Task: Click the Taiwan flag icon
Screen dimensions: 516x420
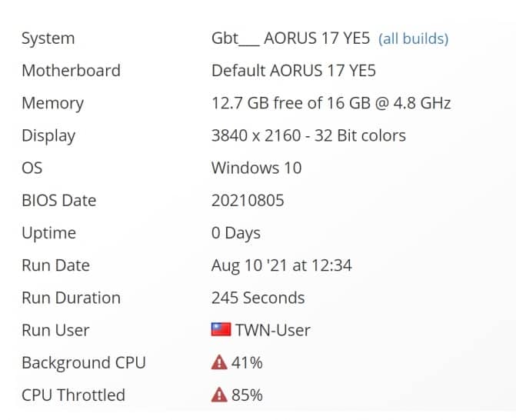Action: click(x=221, y=329)
